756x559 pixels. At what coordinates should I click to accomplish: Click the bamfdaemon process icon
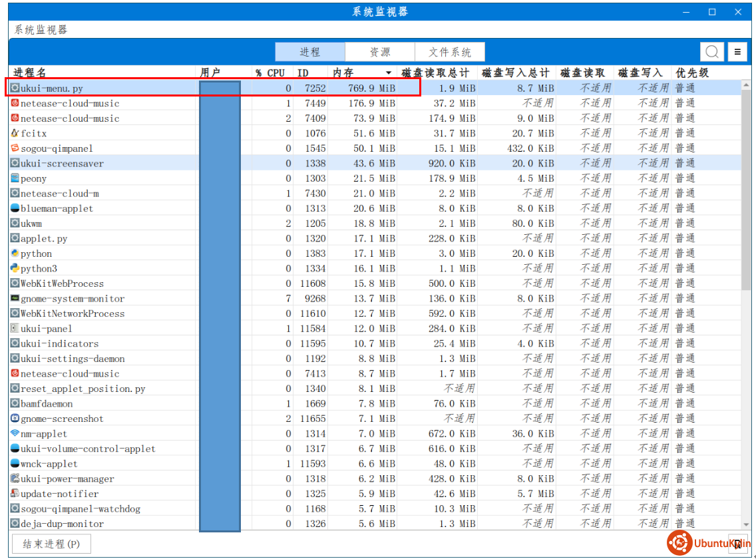[x=15, y=403]
